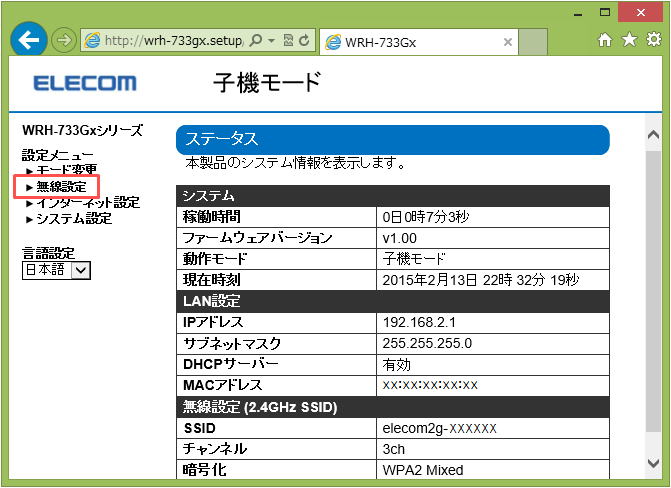671x488 pixels.
Task: Click SSID value elecom2g-XXXXXX
Action: click(439, 428)
